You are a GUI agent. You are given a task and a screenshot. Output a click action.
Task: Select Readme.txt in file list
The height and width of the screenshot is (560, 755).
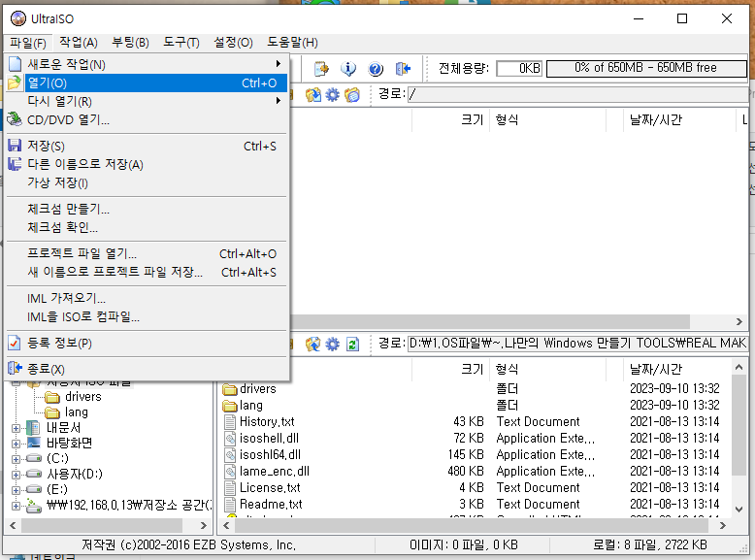271,504
